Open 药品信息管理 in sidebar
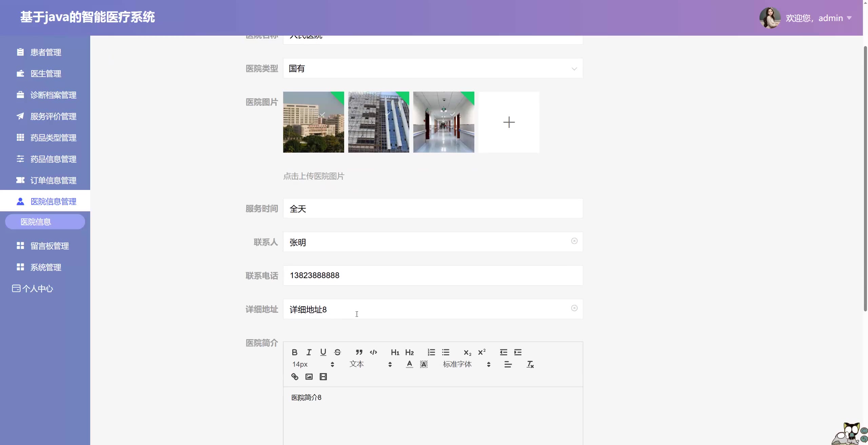 tap(53, 159)
